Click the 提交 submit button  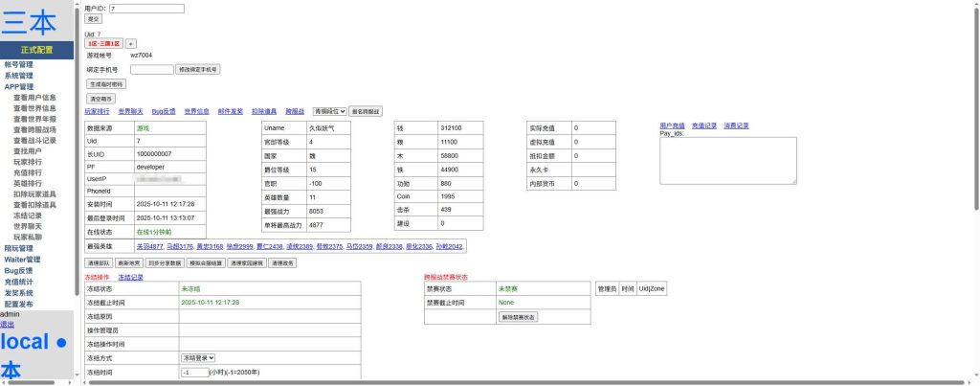[93, 18]
